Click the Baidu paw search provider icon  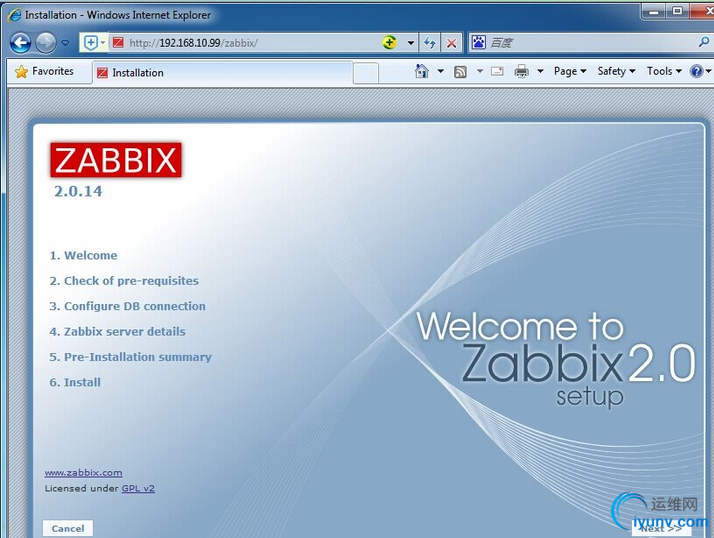tap(478, 42)
